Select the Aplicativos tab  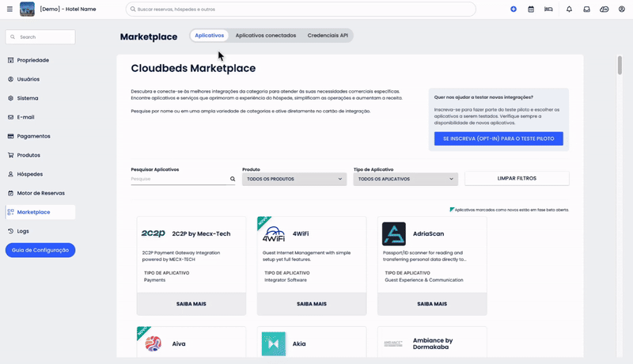tap(209, 36)
